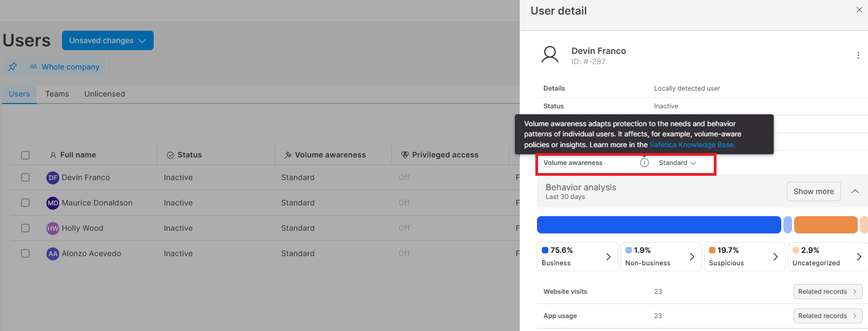Follow the Safetica Knowledge Base link
Image resolution: width=868 pixels, height=331 pixels.
(692, 144)
